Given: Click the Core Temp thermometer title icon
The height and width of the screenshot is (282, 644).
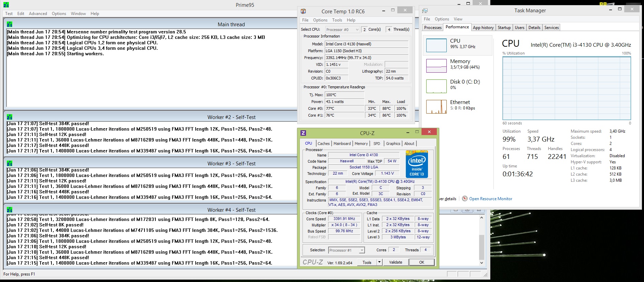Looking at the screenshot, I should point(303,11).
